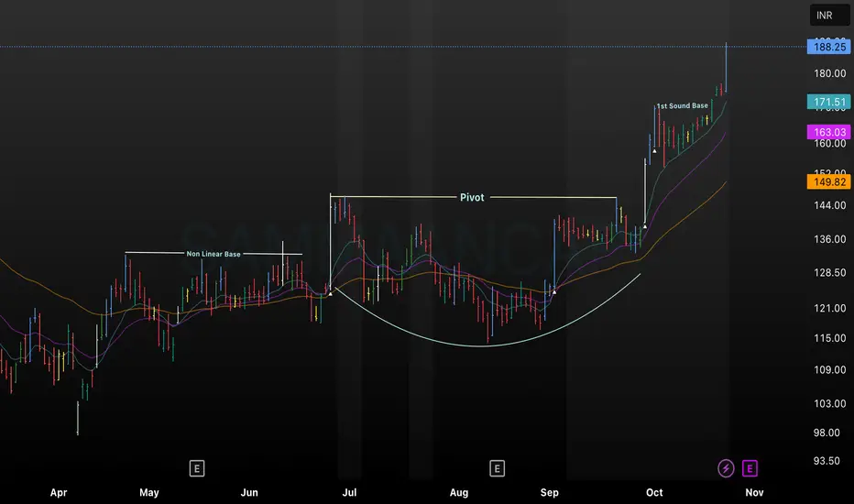Select the 163.03 purple price label

829,132
